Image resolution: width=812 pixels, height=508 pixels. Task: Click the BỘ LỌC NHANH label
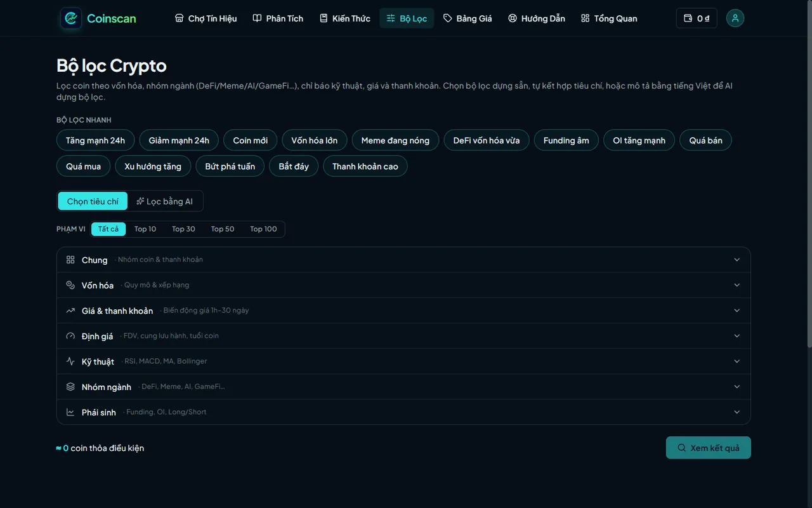[x=84, y=120]
